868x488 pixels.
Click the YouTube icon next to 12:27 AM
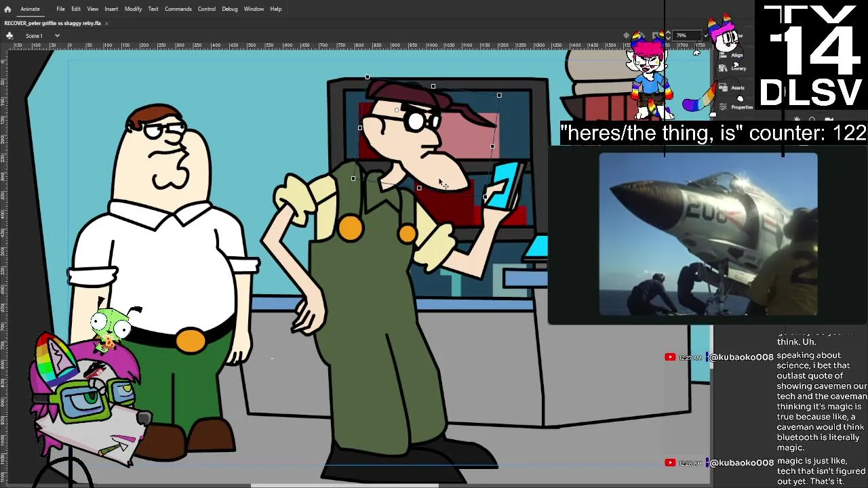[670, 357]
